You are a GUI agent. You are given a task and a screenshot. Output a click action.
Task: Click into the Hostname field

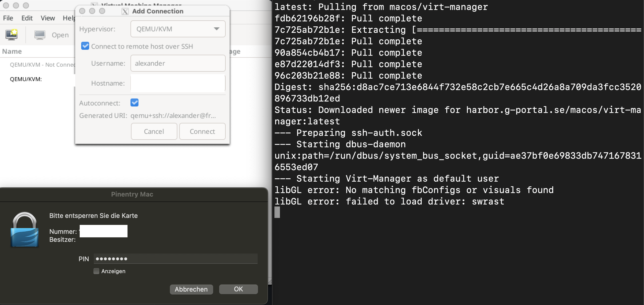(178, 83)
